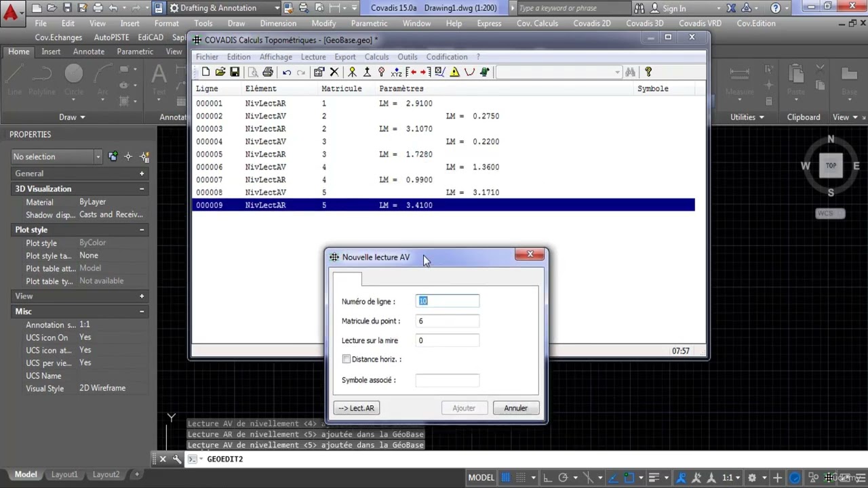
Task: Collapse the Plot style section
Action: [142, 230]
